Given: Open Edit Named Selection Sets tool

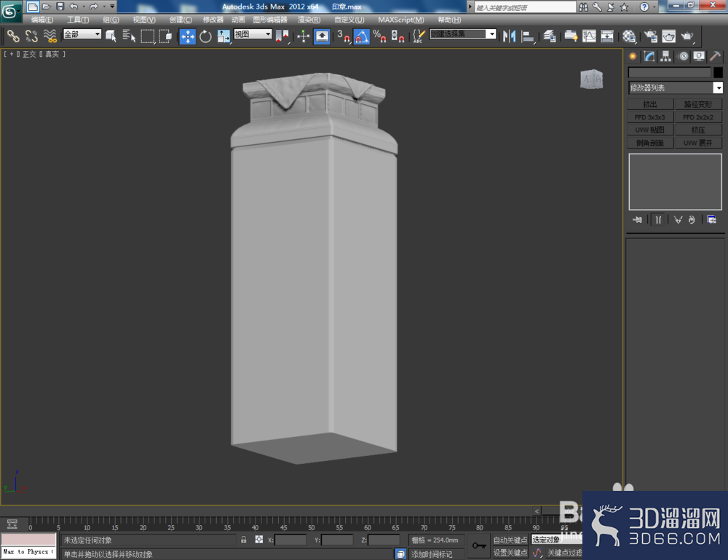Looking at the screenshot, I should click(x=419, y=36).
